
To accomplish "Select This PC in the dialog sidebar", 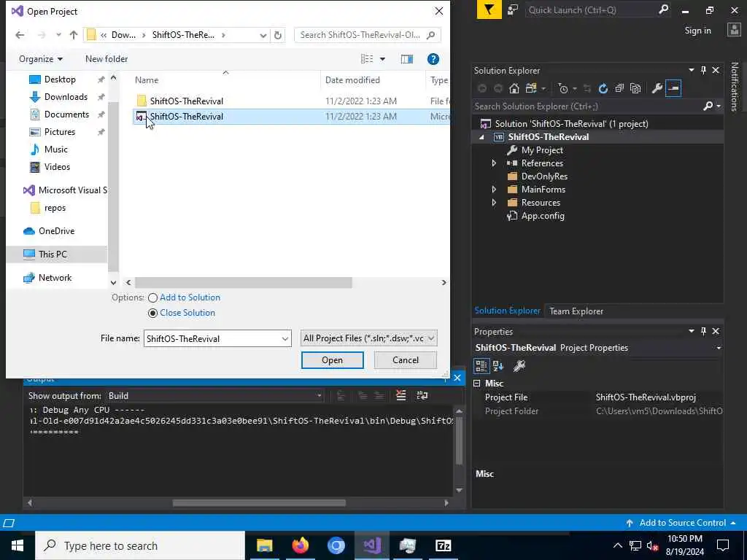I will click(x=53, y=254).
